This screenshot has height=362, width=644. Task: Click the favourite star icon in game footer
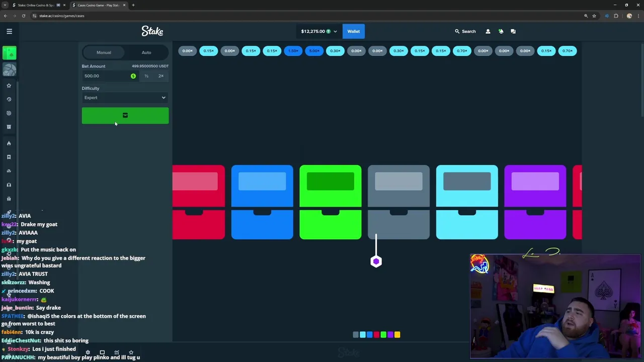[131, 352]
